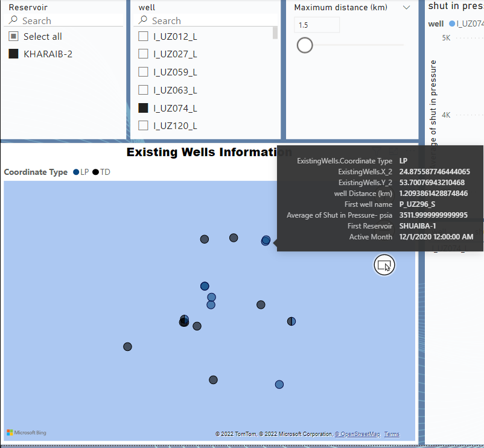Click the well search field

(x=207, y=21)
